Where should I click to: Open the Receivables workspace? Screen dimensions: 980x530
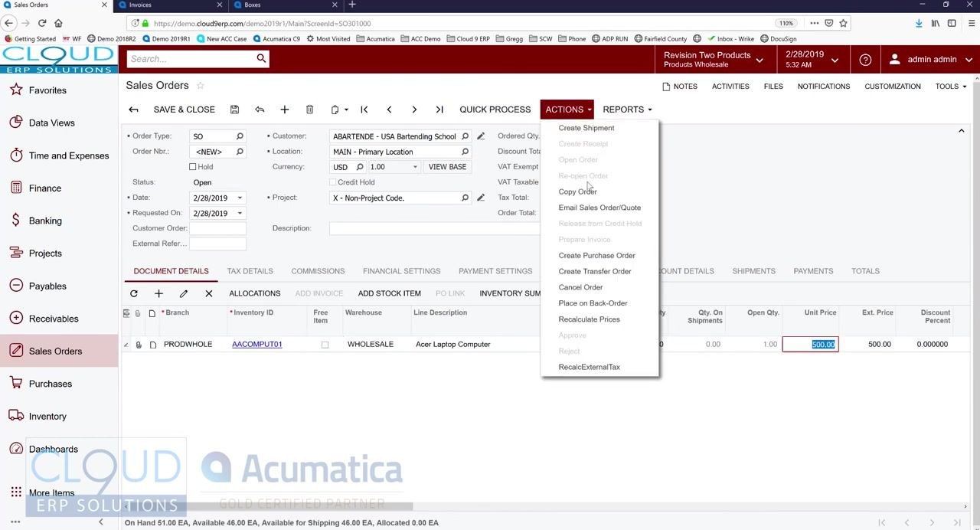(54, 319)
